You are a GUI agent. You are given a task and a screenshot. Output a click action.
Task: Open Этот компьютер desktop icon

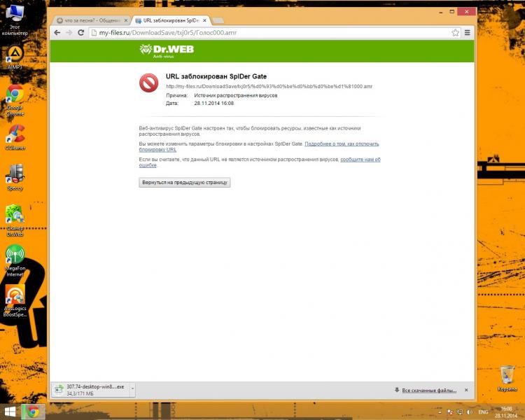(15, 20)
